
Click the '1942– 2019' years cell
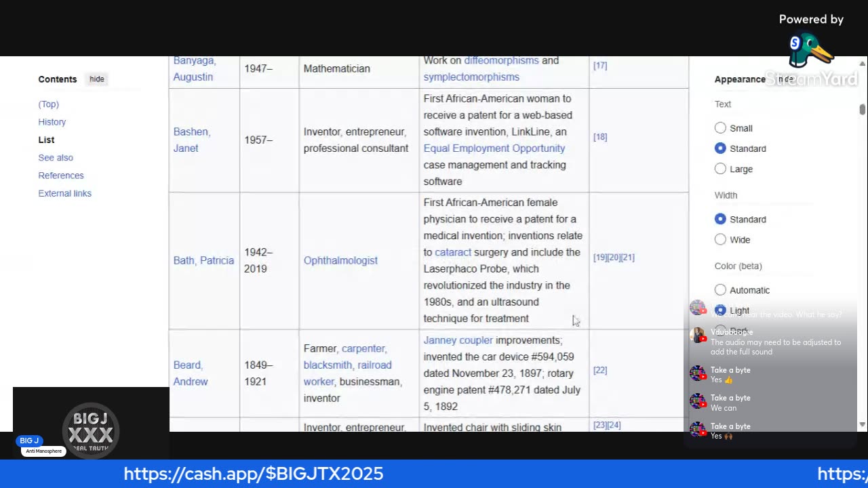[x=269, y=261]
